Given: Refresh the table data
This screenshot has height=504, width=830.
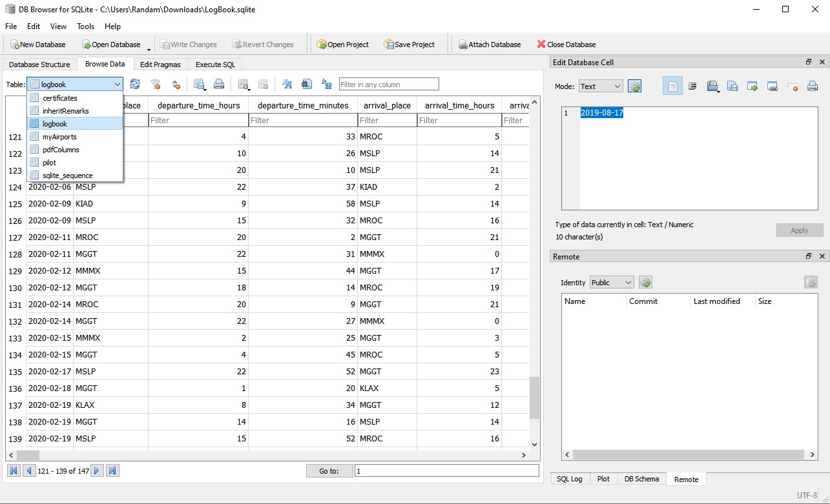Looking at the screenshot, I should [135, 85].
